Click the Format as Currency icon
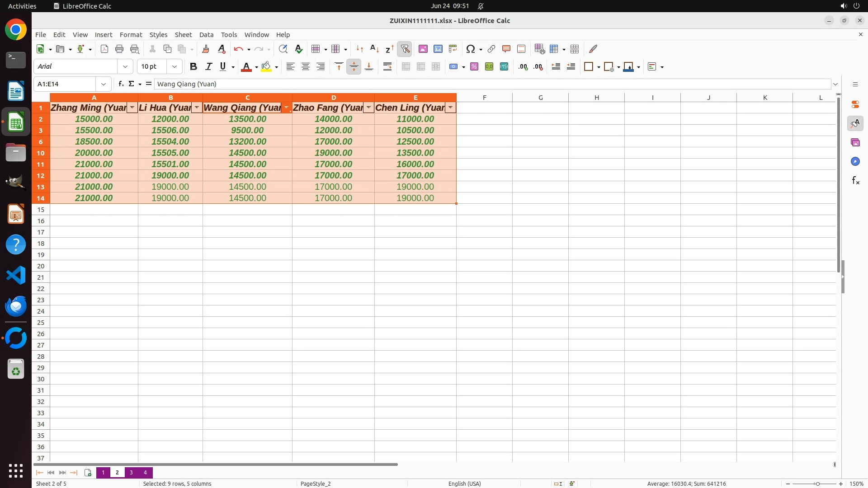Image resolution: width=868 pixels, height=488 pixels. pyautogui.click(x=453, y=66)
